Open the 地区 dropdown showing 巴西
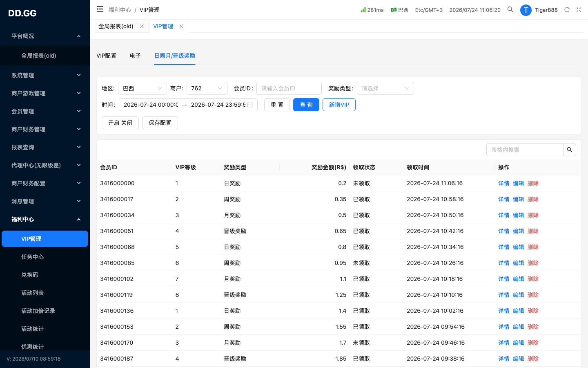This screenshot has height=368, width=588. pos(143,88)
